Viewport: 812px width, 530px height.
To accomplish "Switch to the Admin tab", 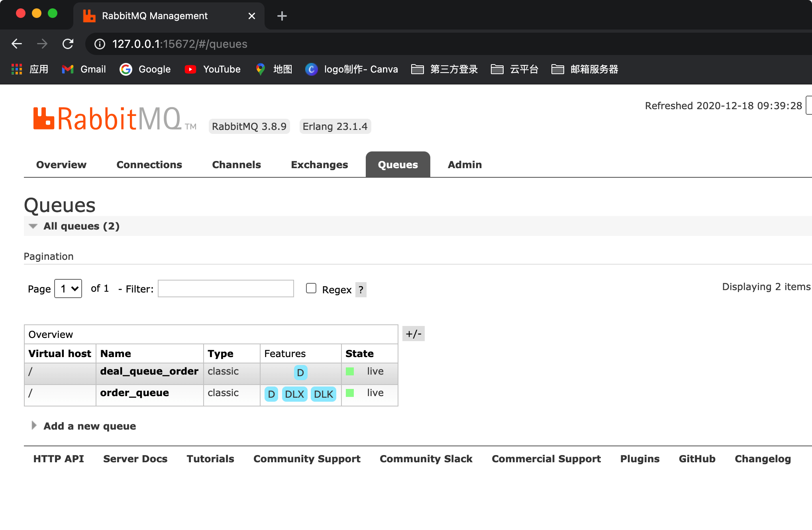I will click(465, 165).
